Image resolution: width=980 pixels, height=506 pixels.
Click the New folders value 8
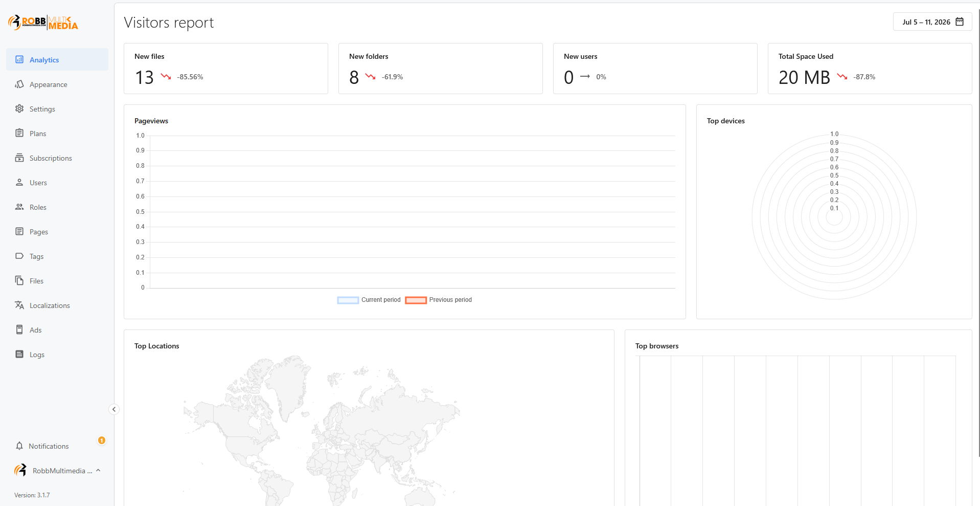(x=354, y=77)
